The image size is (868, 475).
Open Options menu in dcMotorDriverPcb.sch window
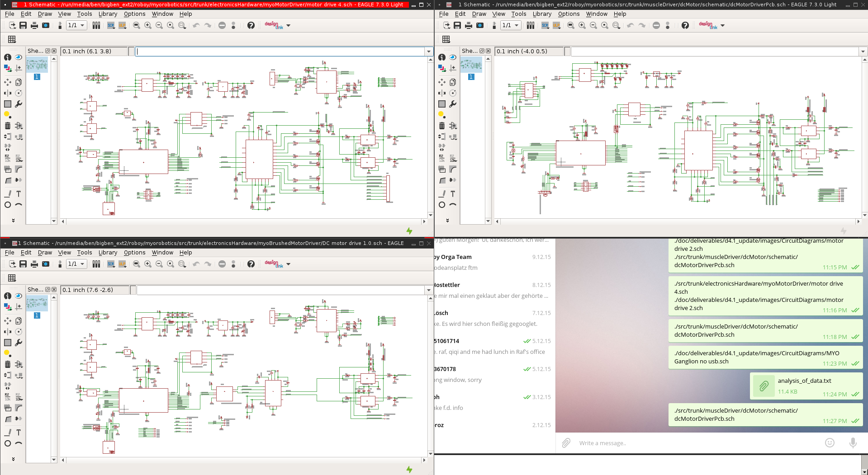(569, 14)
